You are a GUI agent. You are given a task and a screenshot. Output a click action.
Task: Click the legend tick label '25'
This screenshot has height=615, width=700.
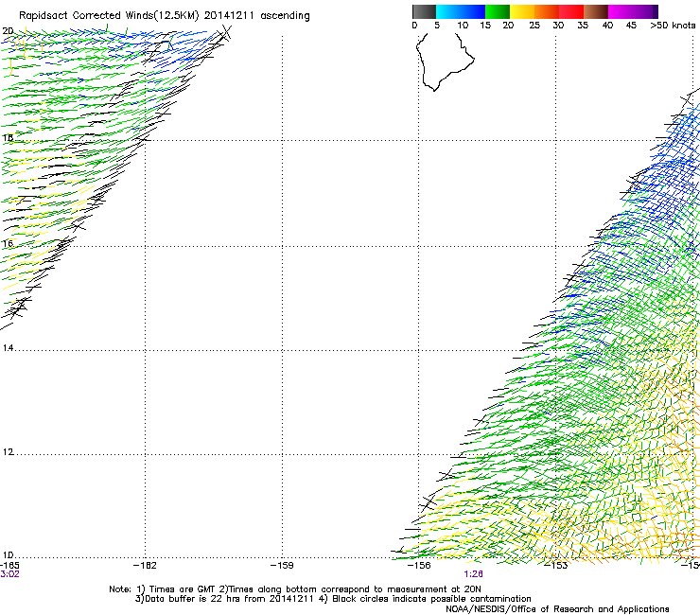[x=534, y=26]
